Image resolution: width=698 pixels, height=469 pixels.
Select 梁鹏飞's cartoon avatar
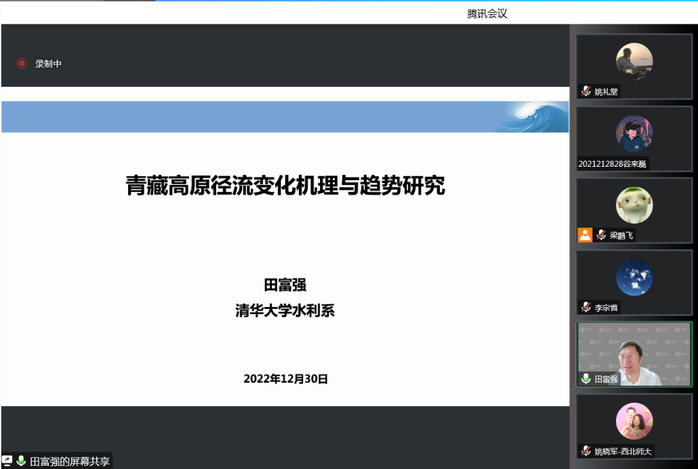pyautogui.click(x=633, y=205)
